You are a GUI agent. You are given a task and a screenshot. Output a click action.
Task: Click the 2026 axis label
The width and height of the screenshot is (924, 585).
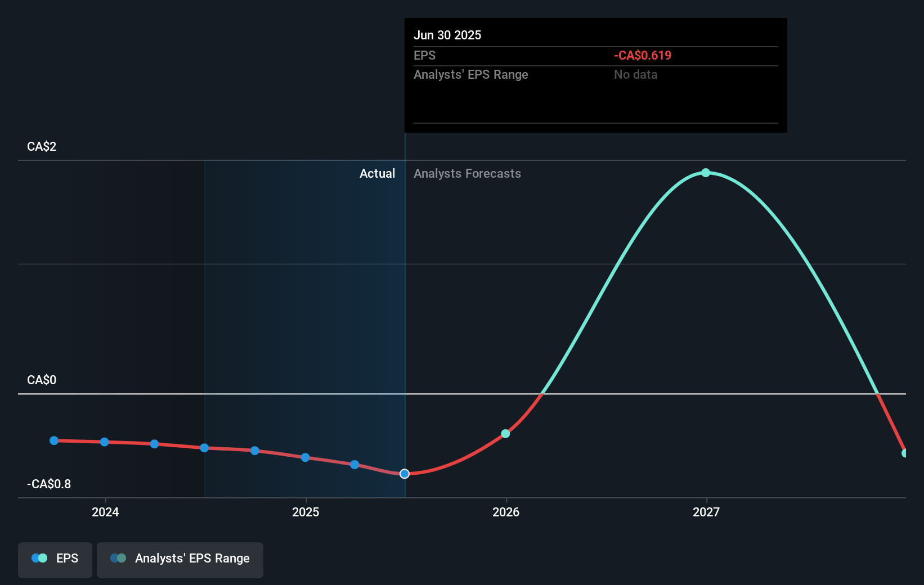point(505,512)
